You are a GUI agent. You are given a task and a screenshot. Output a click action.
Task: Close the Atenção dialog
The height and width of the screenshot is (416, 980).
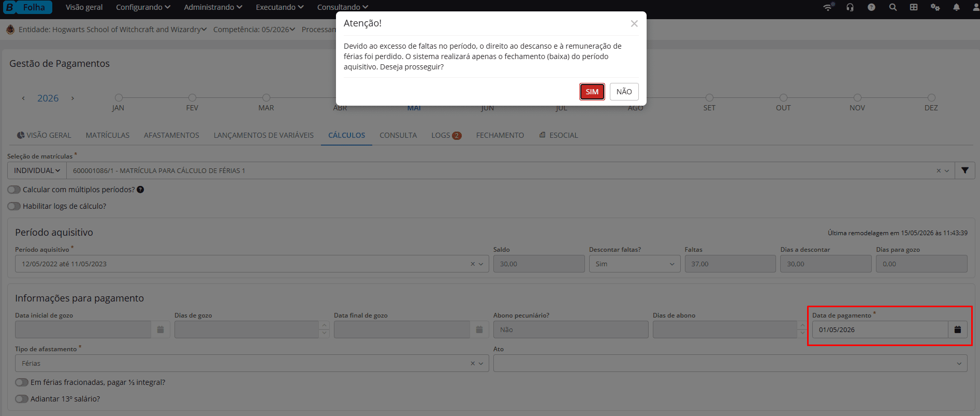click(x=634, y=24)
